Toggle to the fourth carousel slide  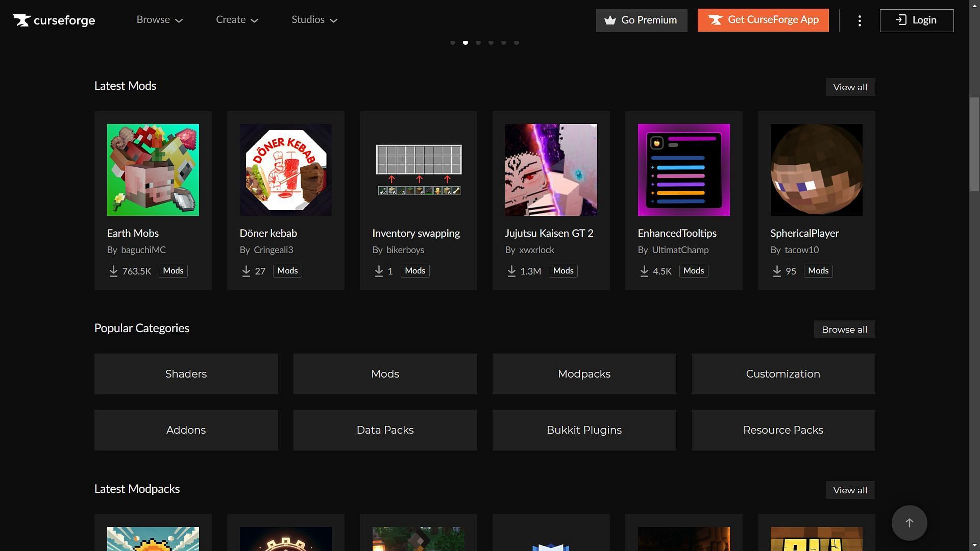coord(492,42)
